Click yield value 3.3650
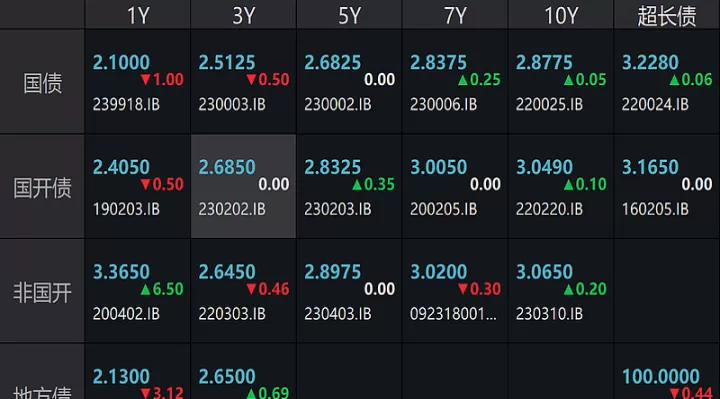720x399 pixels. (121, 272)
